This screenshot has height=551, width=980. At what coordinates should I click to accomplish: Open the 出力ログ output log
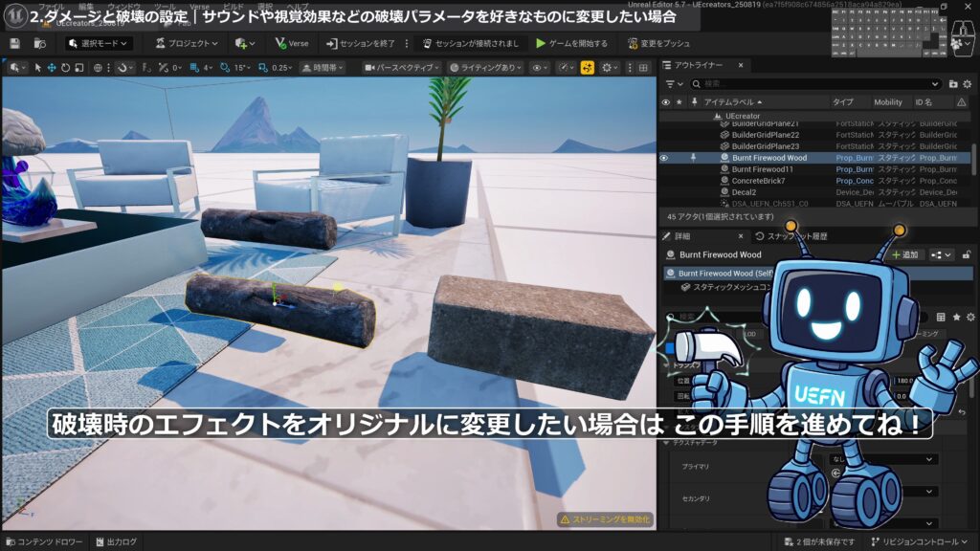pyautogui.click(x=116, y=541)
